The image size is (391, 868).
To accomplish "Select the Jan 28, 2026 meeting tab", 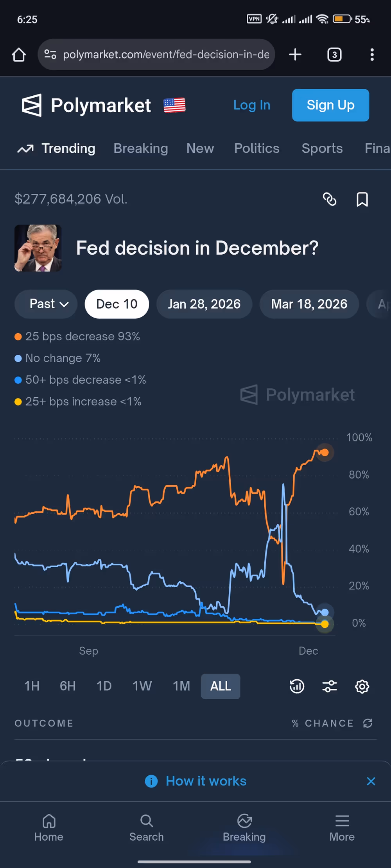I will click(204, 304).
